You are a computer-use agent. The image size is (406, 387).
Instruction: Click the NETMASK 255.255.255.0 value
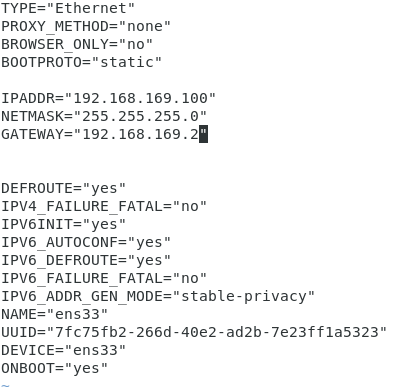click(x=140, y=116)
